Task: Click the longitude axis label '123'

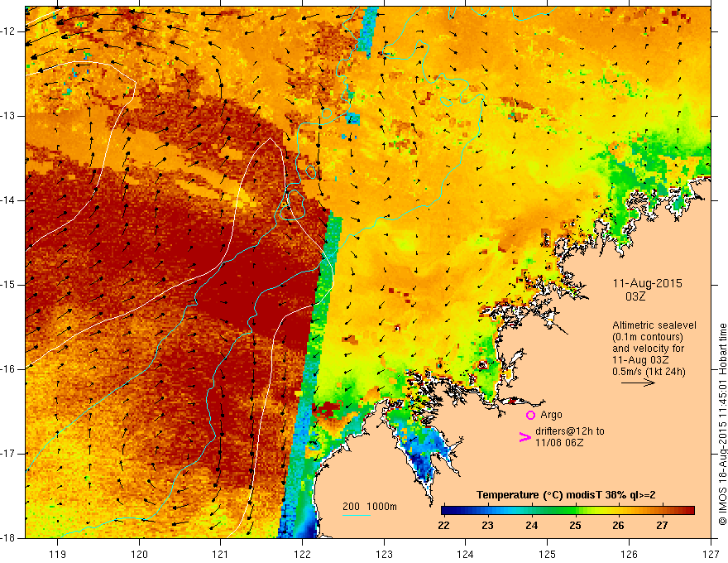Action: (384, 554)
